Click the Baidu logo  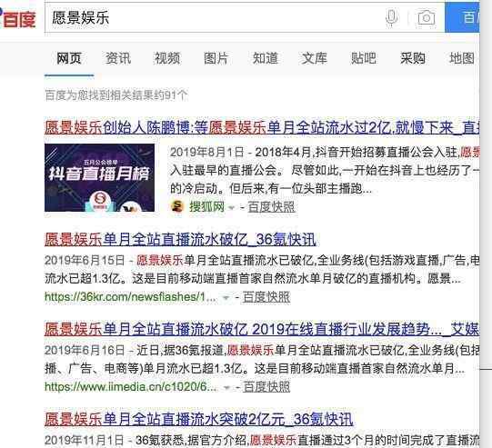18,19
